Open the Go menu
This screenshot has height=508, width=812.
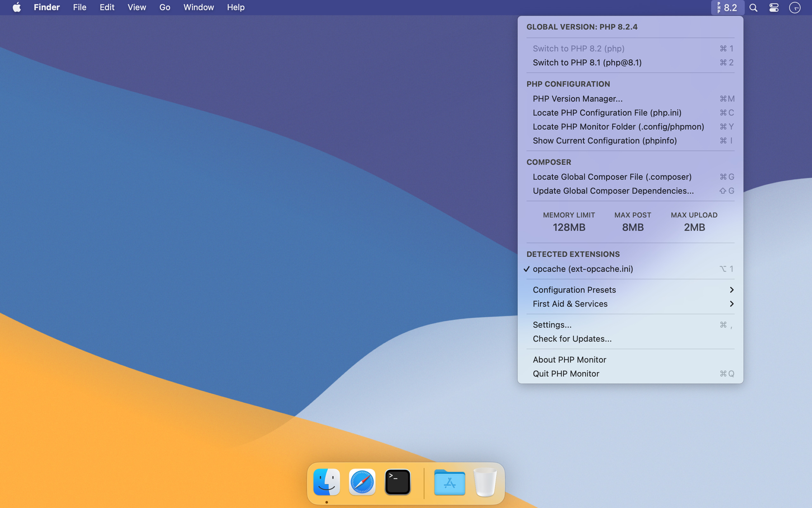165,7
